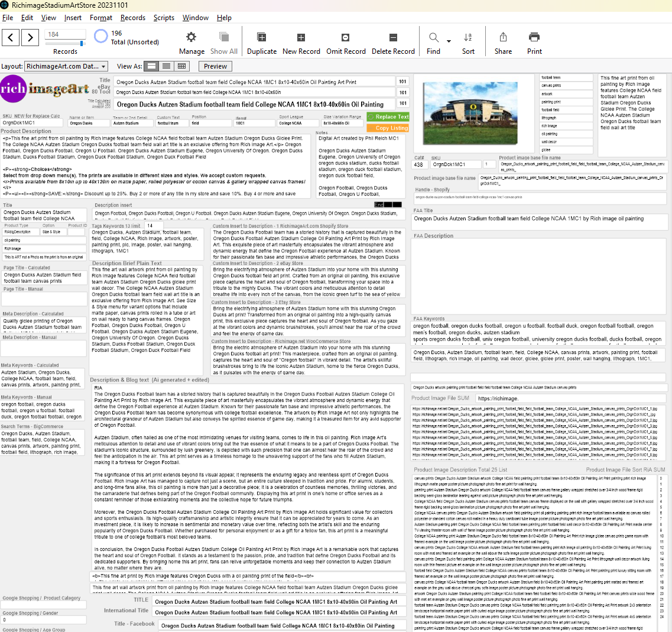Click the Print icon in toolbar

534,37
